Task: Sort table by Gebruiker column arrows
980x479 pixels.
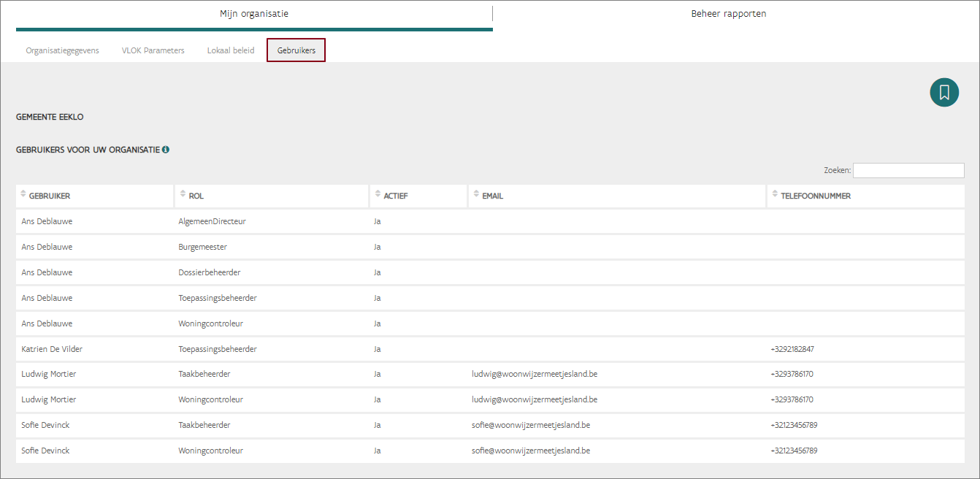Action: 23,194
